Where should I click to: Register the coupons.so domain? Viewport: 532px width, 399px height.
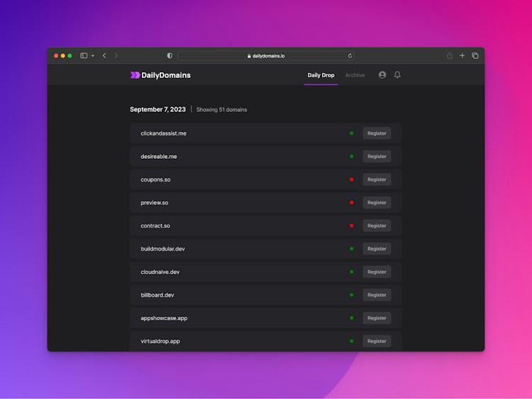[x=377, y=179]
